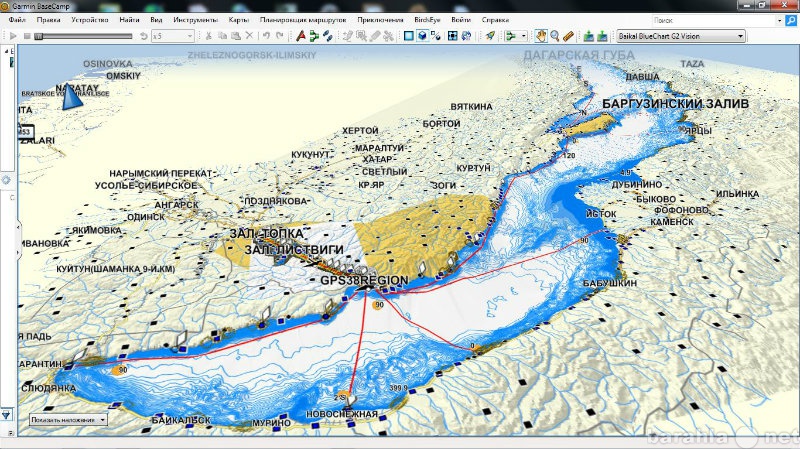
Task: Open the Файл menu
Action: click(x=17, y=20)
